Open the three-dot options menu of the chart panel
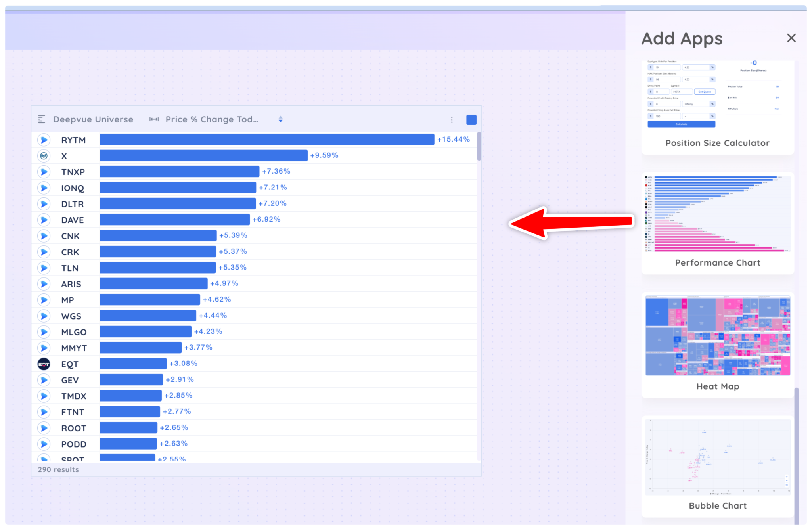 [x=452, y=119]
